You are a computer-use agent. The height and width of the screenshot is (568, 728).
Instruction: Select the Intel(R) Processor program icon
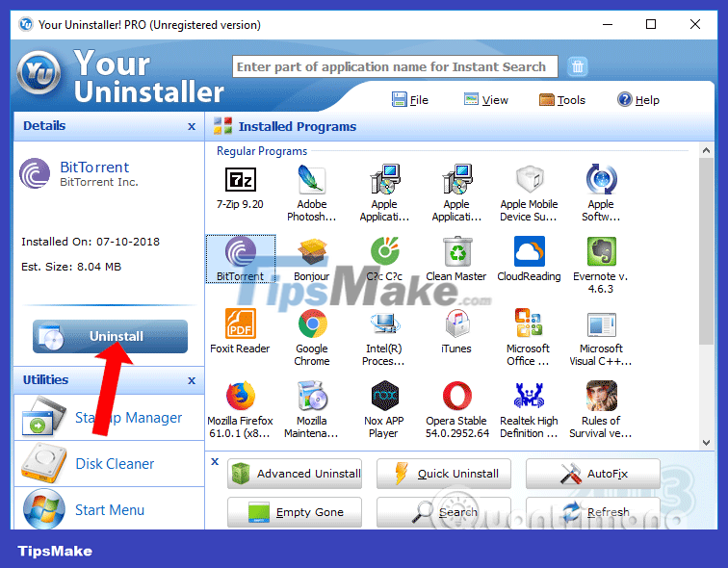point(384,323)
